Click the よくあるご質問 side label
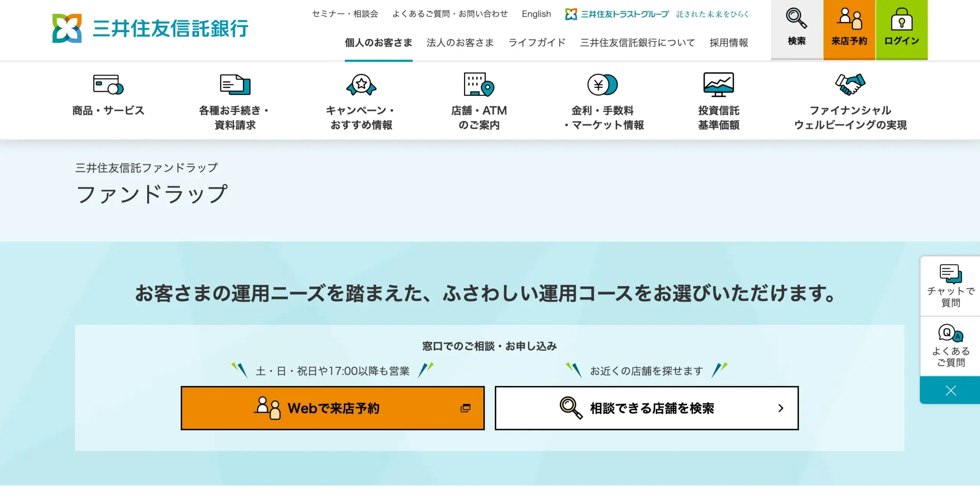The width and height of the screenshot is (980, 499). click(951, 357)
